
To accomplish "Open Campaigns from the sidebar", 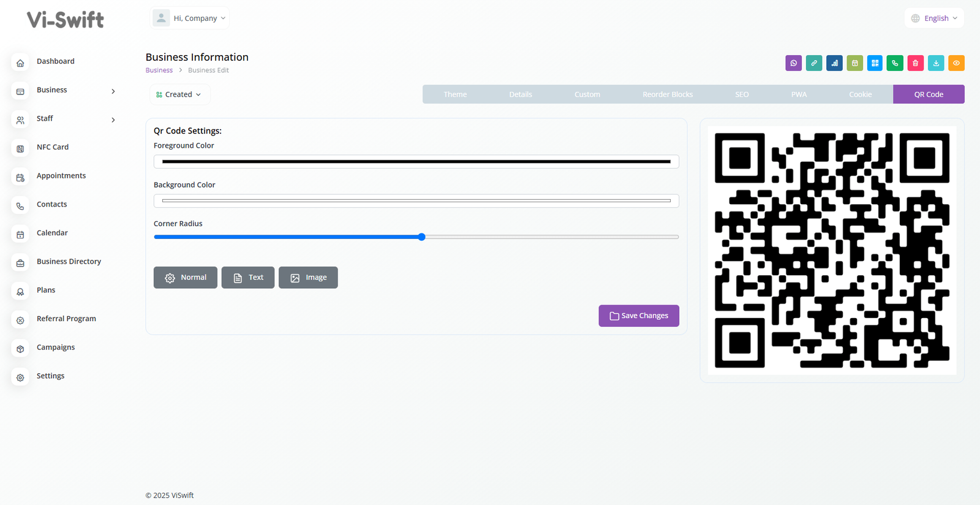I will 56,347.
